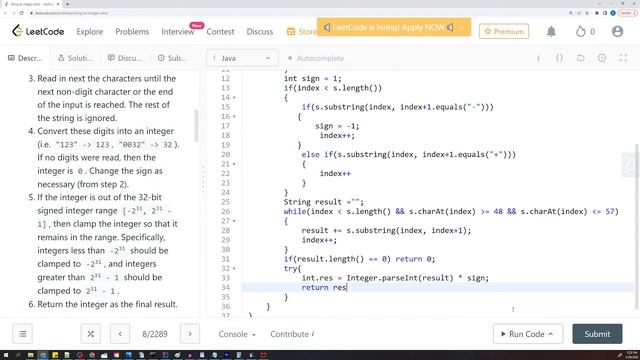Open the Java language dropdown
This screenshot has width=640, height=360.
pyautogui.click(x=242, y=58)
